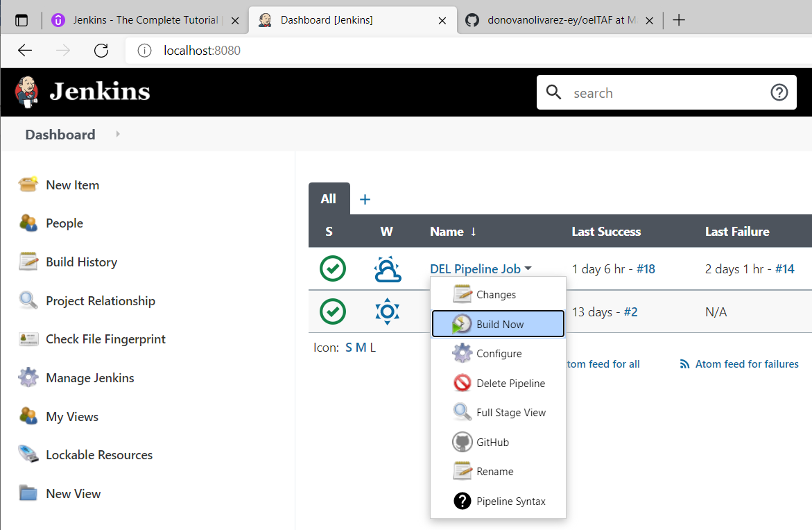Screen dimensions: 812x530
Task: Click the Jenkins search field
Action: coord(666,92)
